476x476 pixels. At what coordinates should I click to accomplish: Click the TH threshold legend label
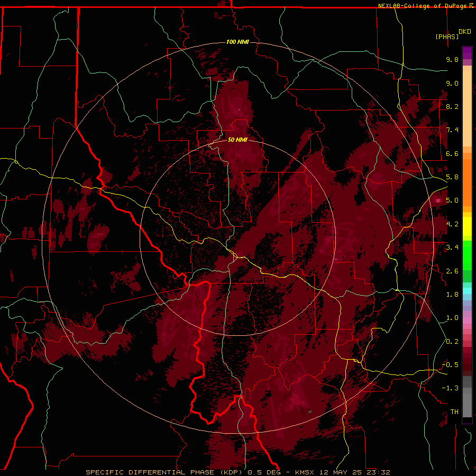454,412
